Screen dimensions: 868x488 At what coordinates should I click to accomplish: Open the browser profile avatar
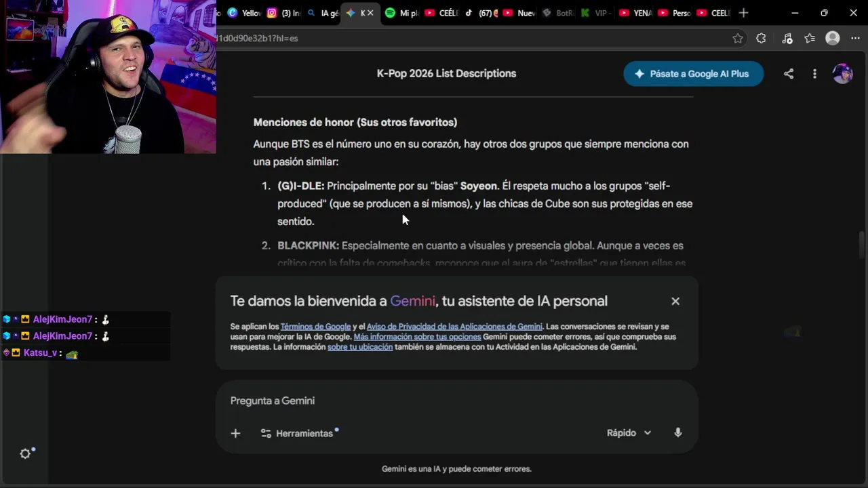click(x=833, y=39)
